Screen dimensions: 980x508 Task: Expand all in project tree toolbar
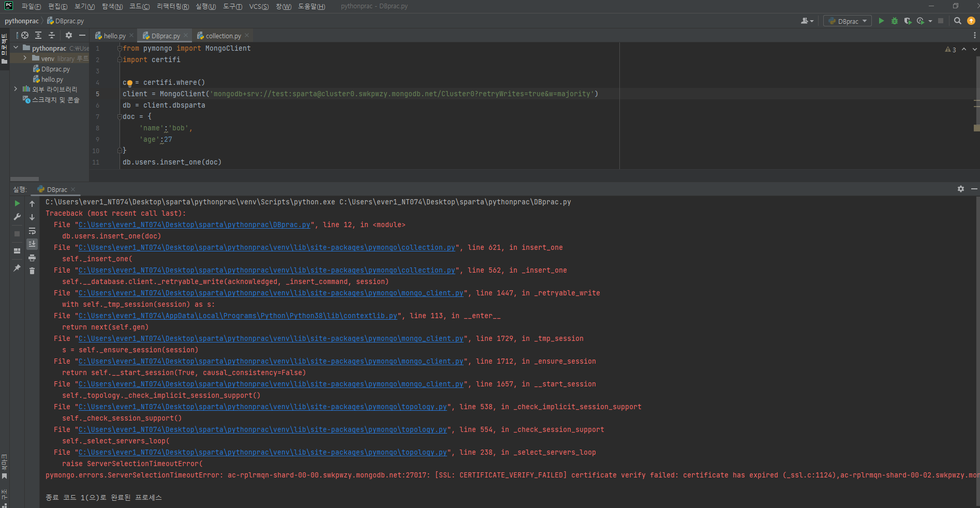coord(38,35)
